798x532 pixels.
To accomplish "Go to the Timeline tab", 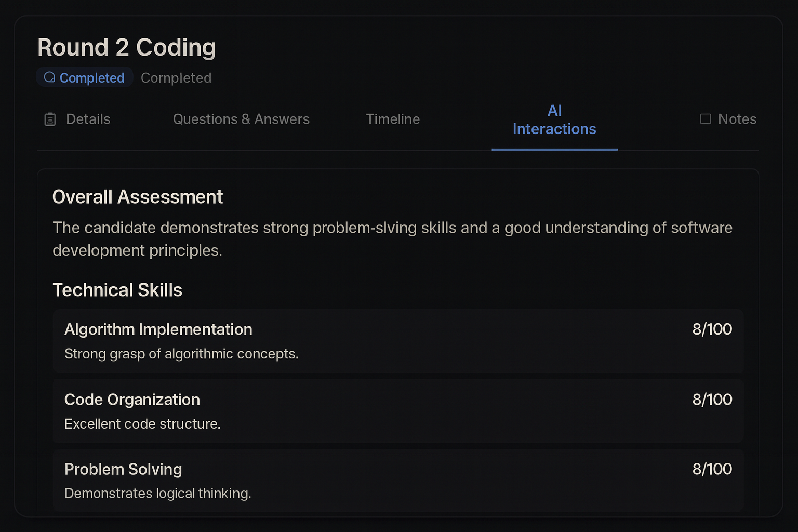I will coord(393,119).
